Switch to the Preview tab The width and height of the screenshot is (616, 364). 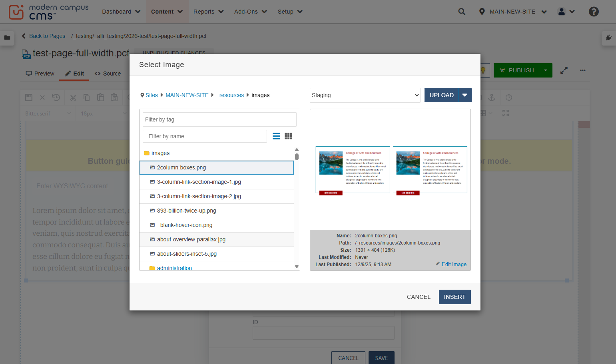click(40, 74)
